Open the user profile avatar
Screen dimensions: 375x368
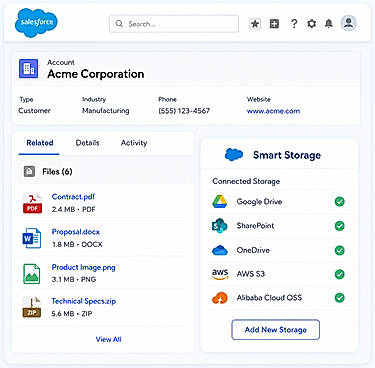click(349, 23)
